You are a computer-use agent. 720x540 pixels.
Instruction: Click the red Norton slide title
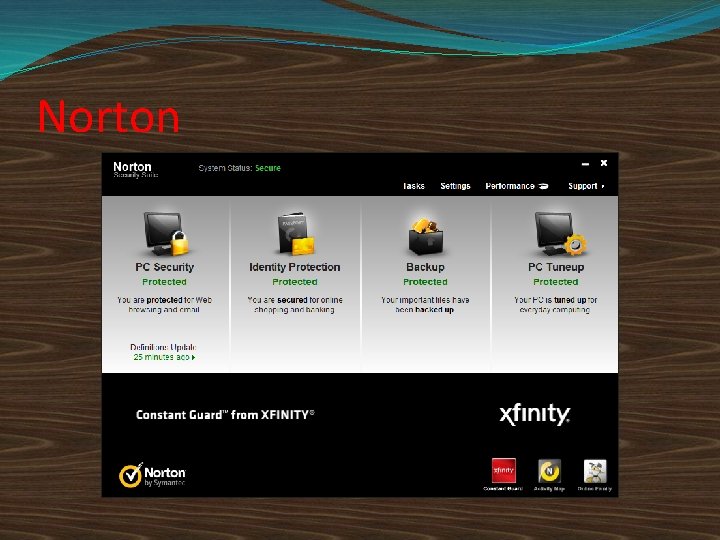pyautogui.click(x=108, y=117)
